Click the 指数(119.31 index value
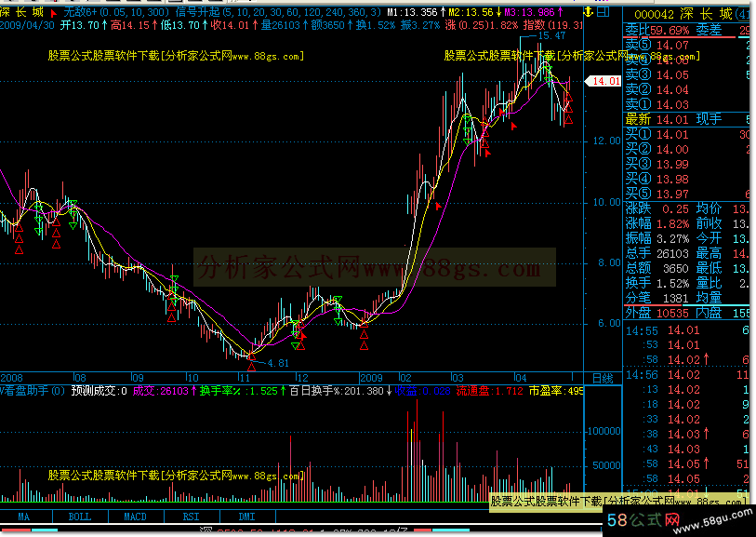This screenshot has height=537, width=756. click(x=552, y=25)
